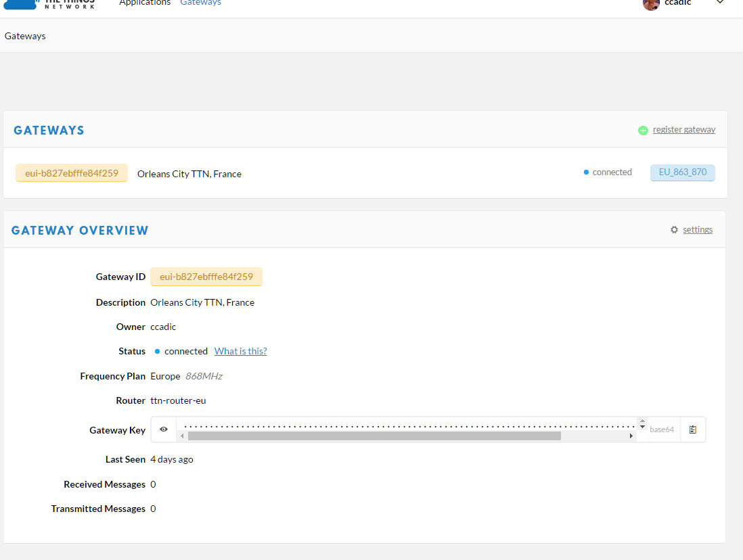Image resolution: width=743 pixels, height=560 pixels.
Task: Click Gateway ID tag in overview
Action: tap(206, 277)
